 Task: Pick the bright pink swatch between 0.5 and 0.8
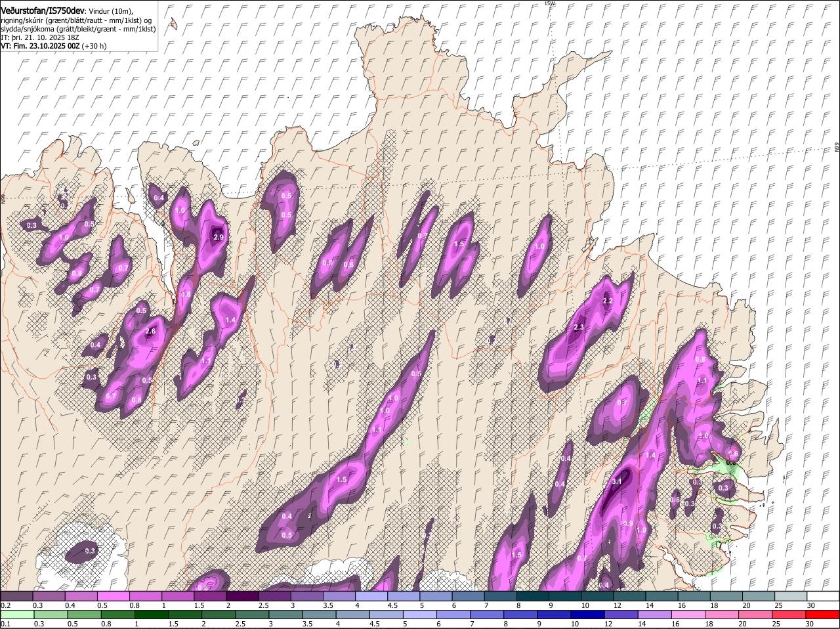[113, 596]
